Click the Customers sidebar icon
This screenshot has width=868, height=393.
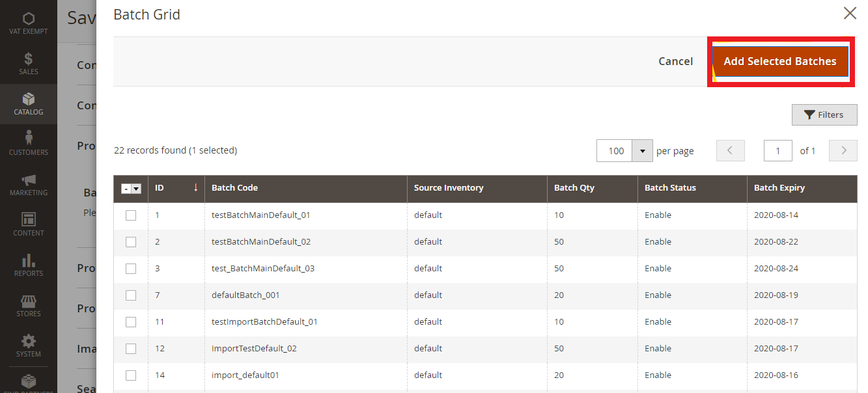(x=29, y=144)
